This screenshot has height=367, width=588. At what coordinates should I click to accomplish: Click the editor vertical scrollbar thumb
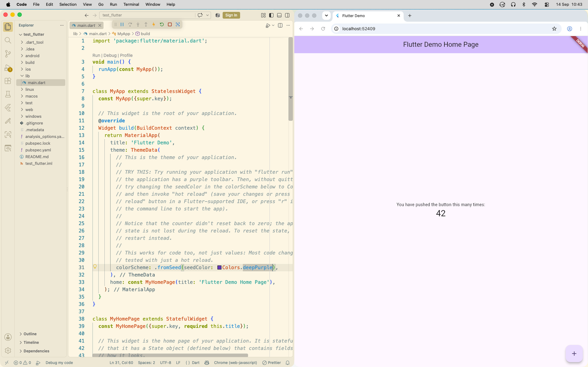point(290,79)
